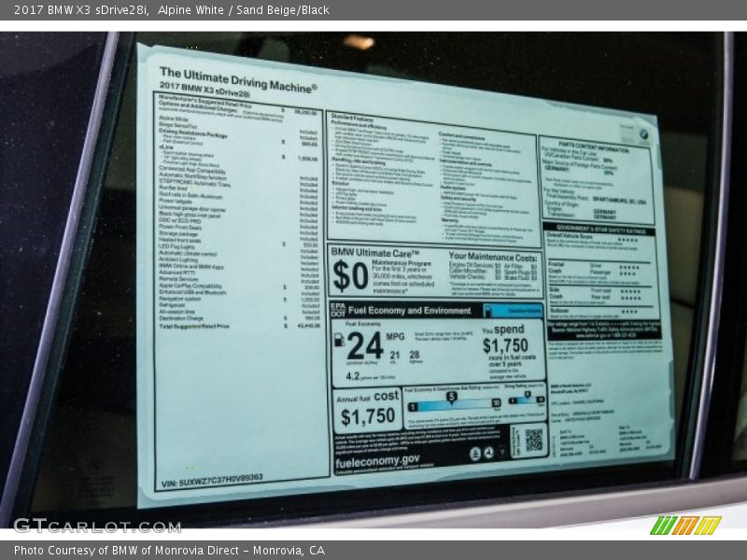Click 'LED Fog Lights' option line
Viewport: 747px width, 560px height.
click(x=176, y=246)
